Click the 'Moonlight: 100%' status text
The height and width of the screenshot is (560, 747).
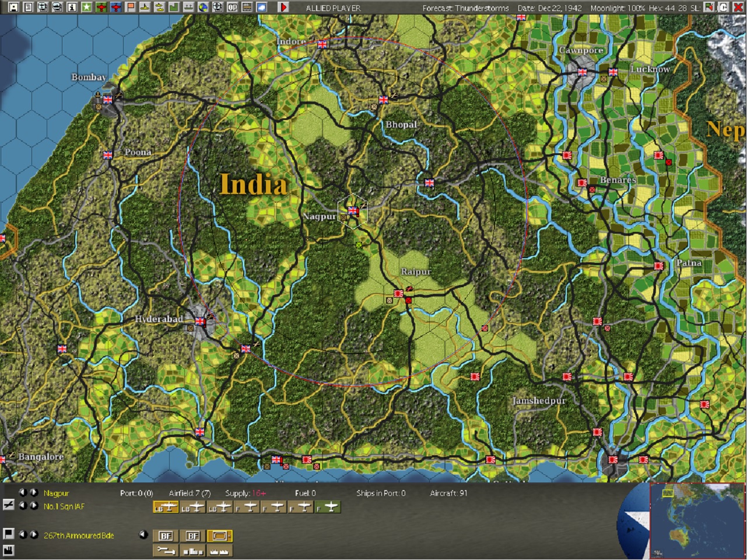(x=618, y=8)
